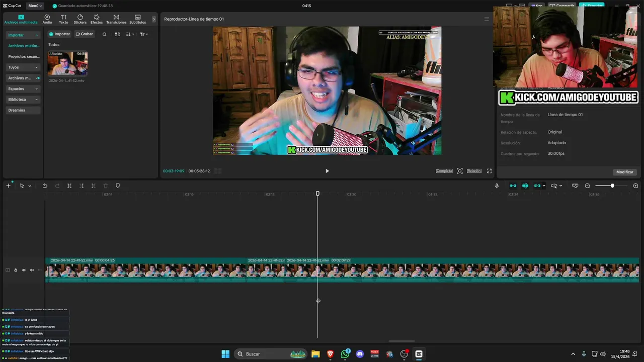Fit the timeline to window icon
This screenshot has height=362, width=644.
point(575,186)
